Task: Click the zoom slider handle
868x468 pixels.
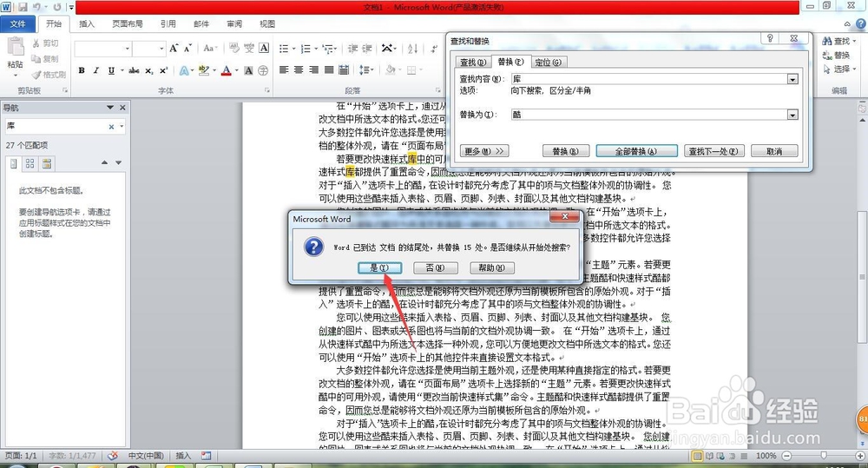Action: (823, 455)
